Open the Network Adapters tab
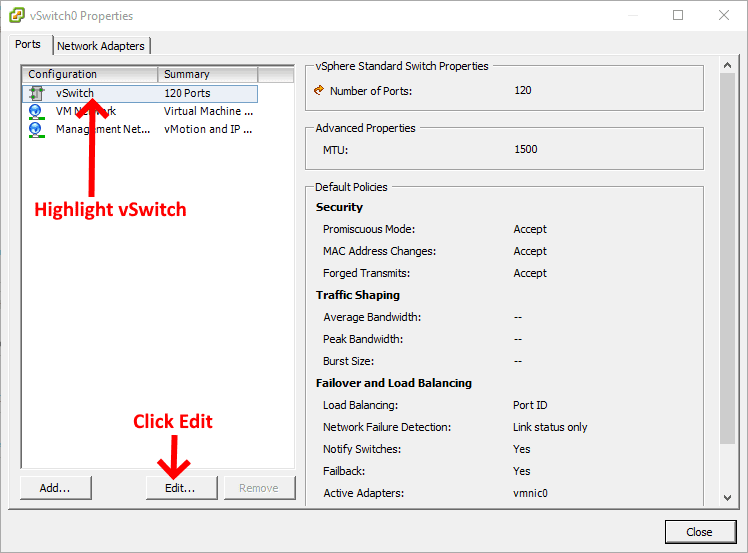 point(101,46)
